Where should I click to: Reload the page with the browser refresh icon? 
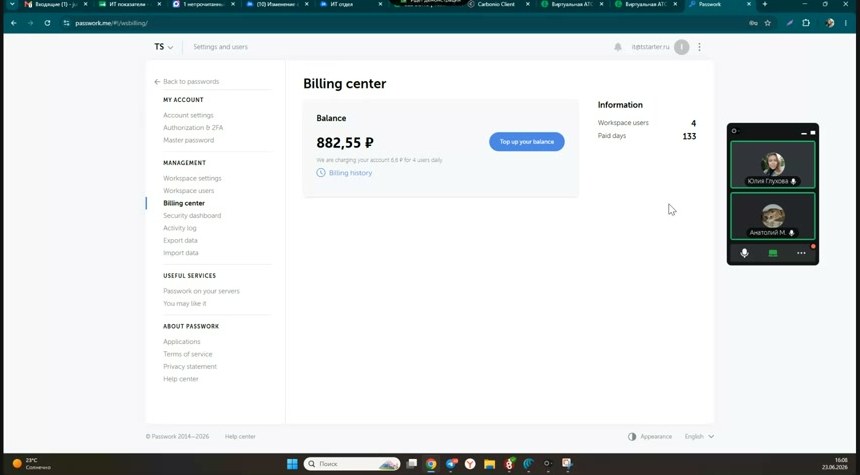coord(47,23)
